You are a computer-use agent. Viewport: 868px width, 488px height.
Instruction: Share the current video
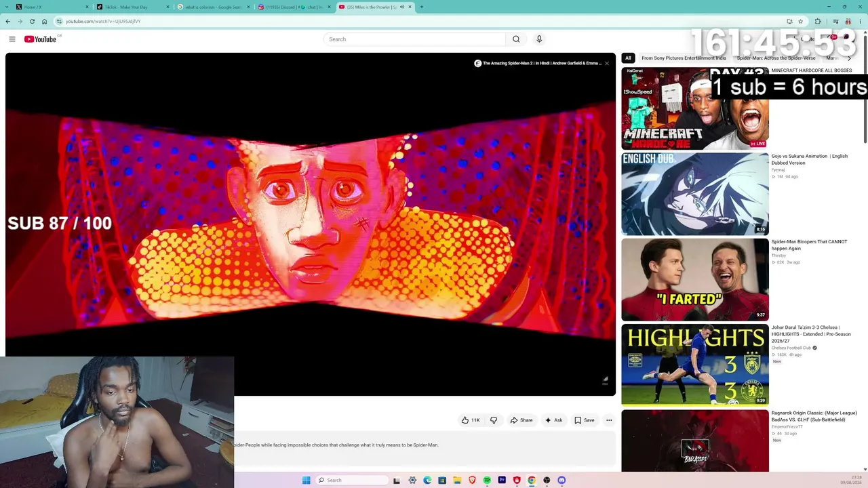[x=521, y=420]
